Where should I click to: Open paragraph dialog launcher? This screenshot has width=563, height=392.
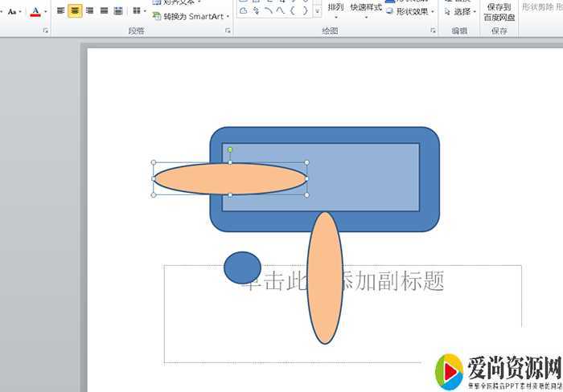[x=228, y=31]
